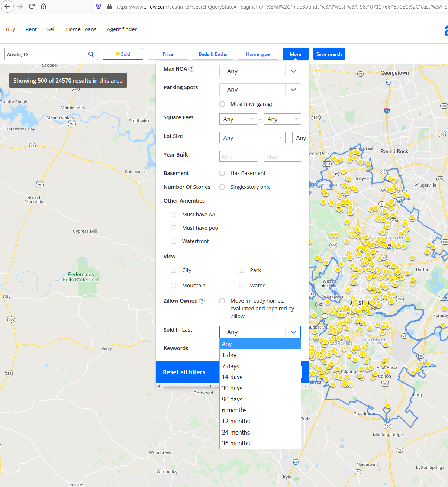This screenshot has width=448, height=487.
Task: Select 1 day option
Action: pos(260,355)
